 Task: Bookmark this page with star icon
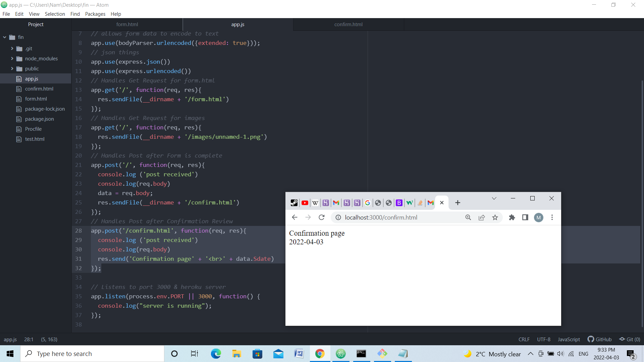(495, 218)
